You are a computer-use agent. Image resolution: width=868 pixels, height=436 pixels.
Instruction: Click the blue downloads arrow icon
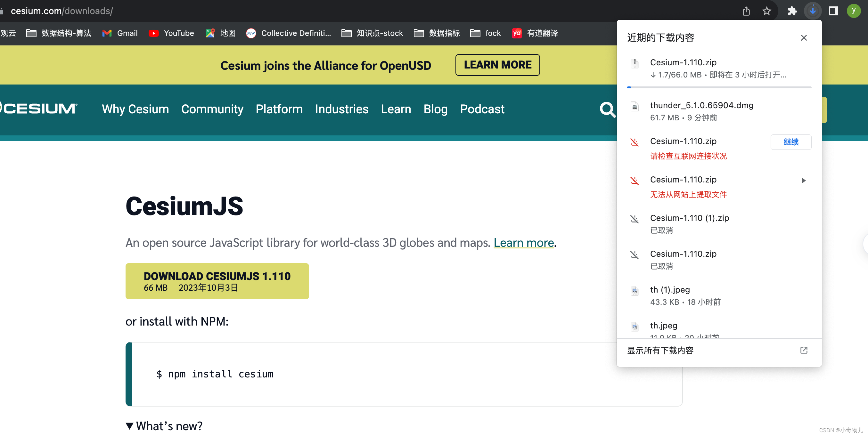(813, 11)
